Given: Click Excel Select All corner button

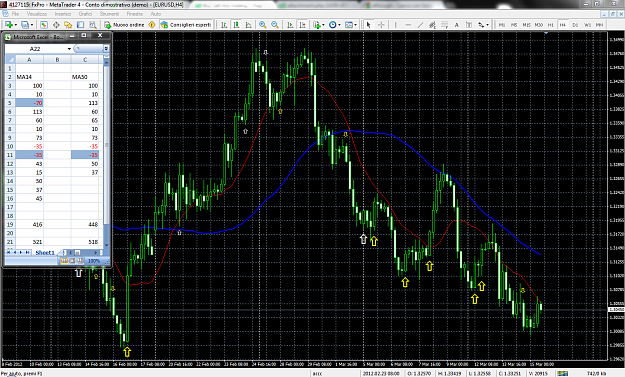Looking at the screenshot, I should coord(10,60).
